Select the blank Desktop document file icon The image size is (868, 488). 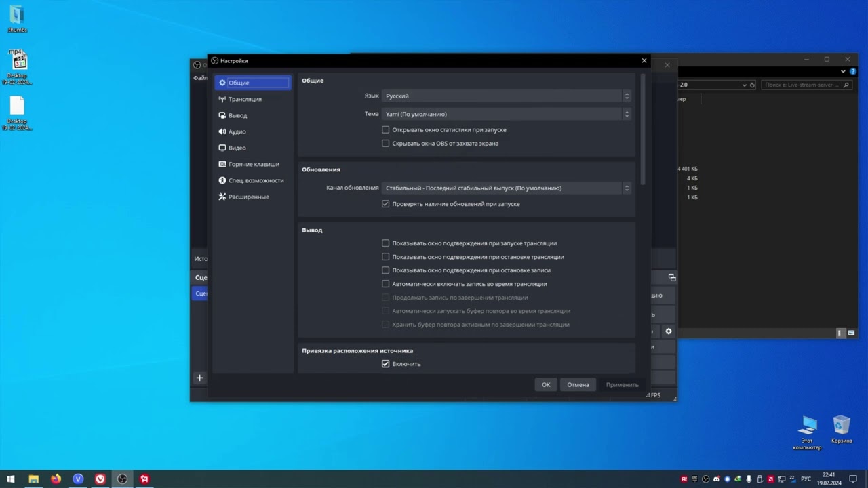17,113
